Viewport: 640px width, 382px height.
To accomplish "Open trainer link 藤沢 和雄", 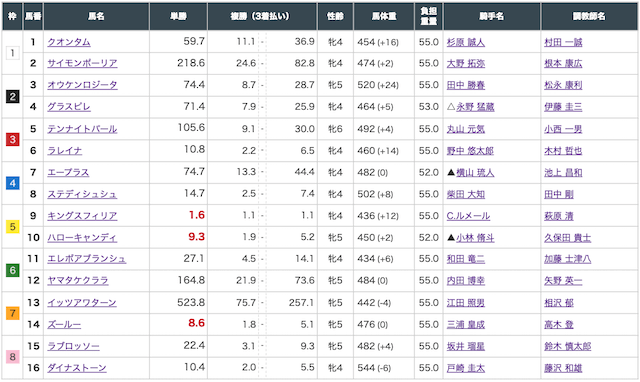I will coord(563,368).
